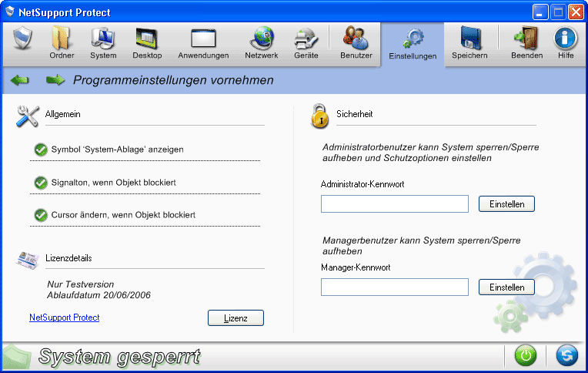Screen dimensions: 588x373
Task: Minimize the NetSupport Protect window
Action: 540,12
